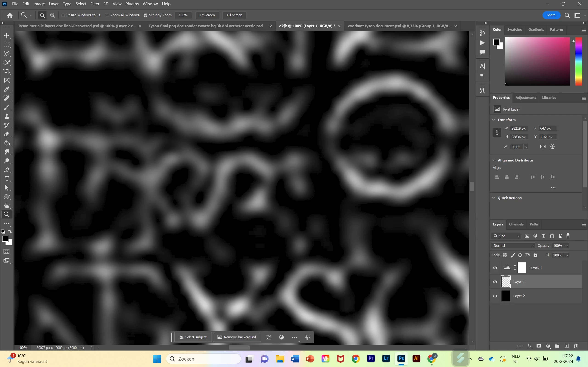Select the Clone Stamp tool
This screenshot has height=367, width=588.
pyautogui.click(x=7, y=116)
